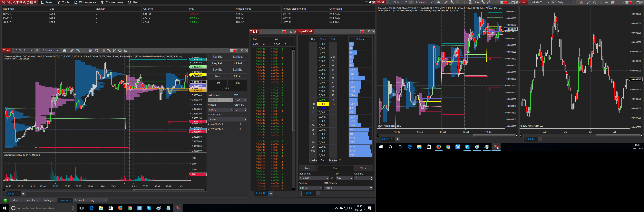Screen dimensions: 644x212
Task: Click Close button in SuperDOM
Action: click(x=364, y=168)
